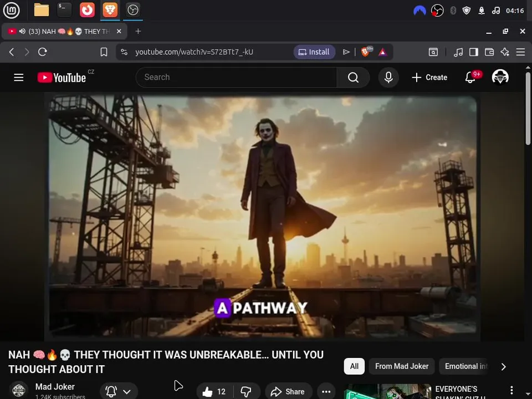The image size is (532, 399).
Task: Open the shield security tray icon
Action: 467,11
